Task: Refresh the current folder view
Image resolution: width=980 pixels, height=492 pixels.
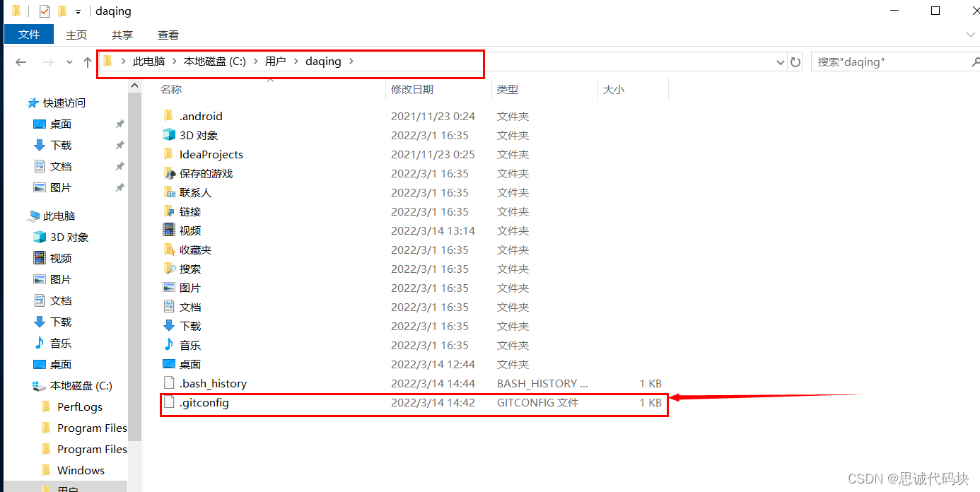Action: tap(795, 62)
